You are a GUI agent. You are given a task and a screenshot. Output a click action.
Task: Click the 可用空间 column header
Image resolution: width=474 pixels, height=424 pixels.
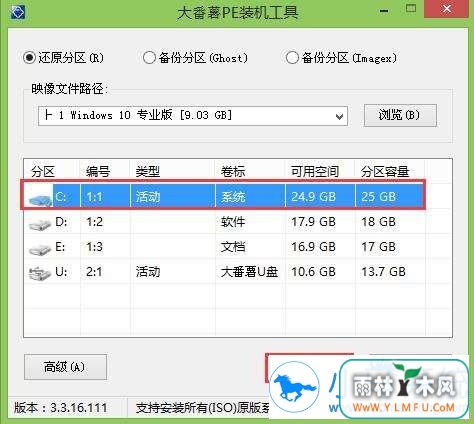(x=315, y=172)
